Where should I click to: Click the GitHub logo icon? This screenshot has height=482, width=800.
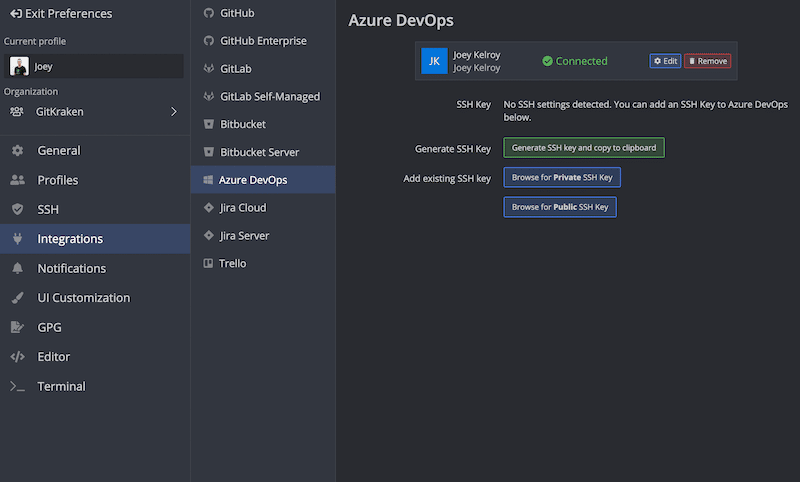[x=208, y=14]
